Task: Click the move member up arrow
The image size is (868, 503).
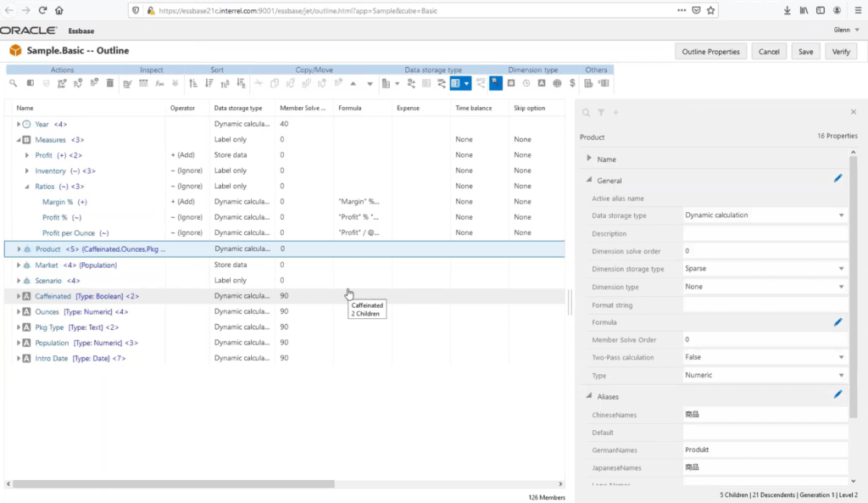Action: pos(353,84)
